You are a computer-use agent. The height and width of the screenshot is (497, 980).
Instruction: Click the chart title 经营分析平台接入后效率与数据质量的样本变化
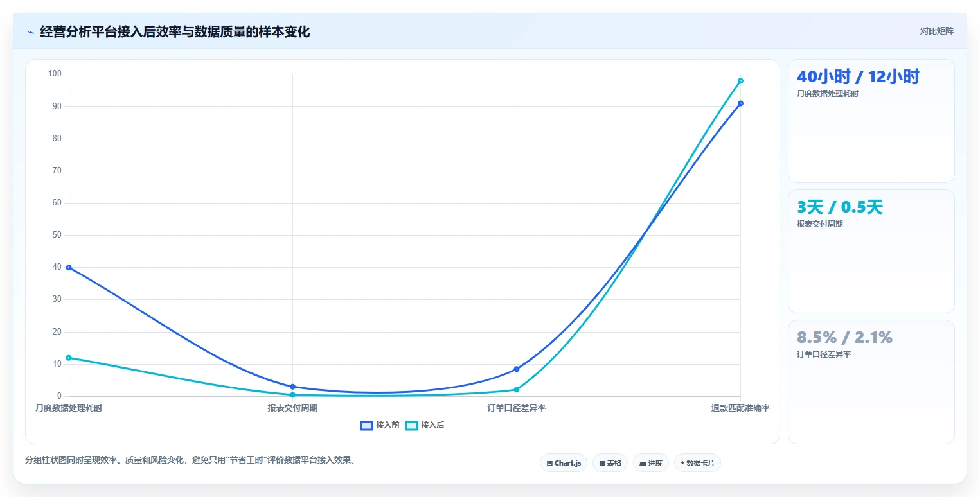point(175,32)
